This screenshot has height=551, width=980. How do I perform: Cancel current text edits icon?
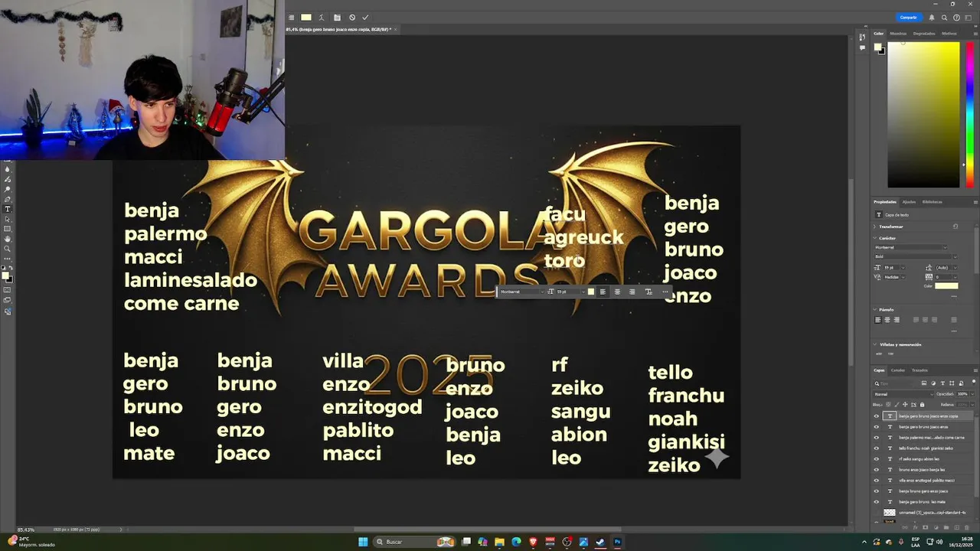352,18
